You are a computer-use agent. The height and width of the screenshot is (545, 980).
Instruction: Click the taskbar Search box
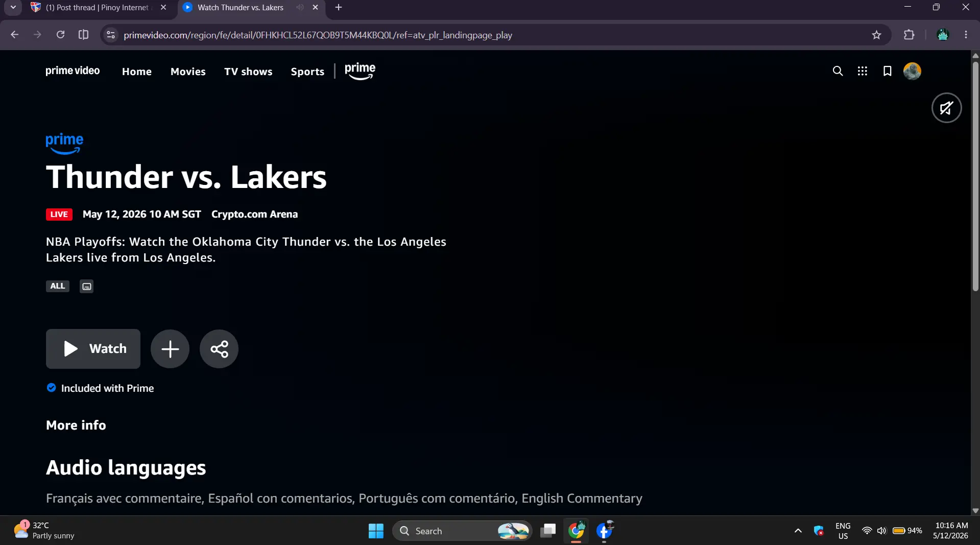click(x=462, y=531)
